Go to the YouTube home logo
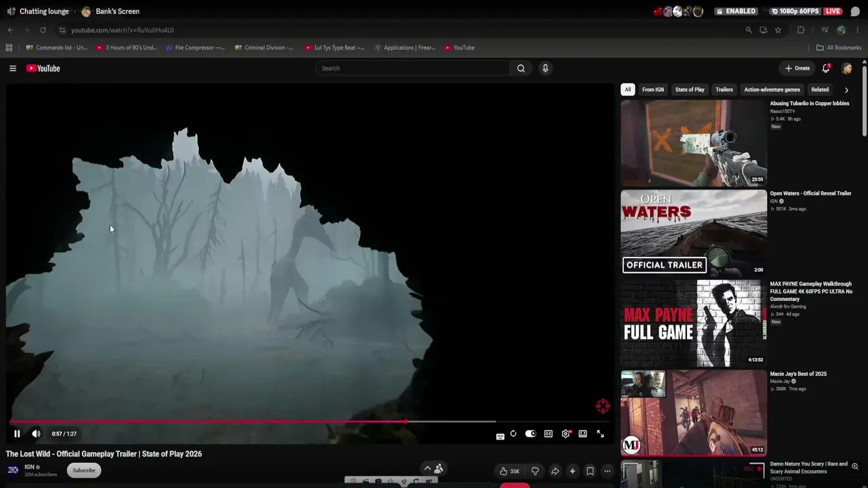Viewport: 868px width, 488px height. (x=43, y=68)
